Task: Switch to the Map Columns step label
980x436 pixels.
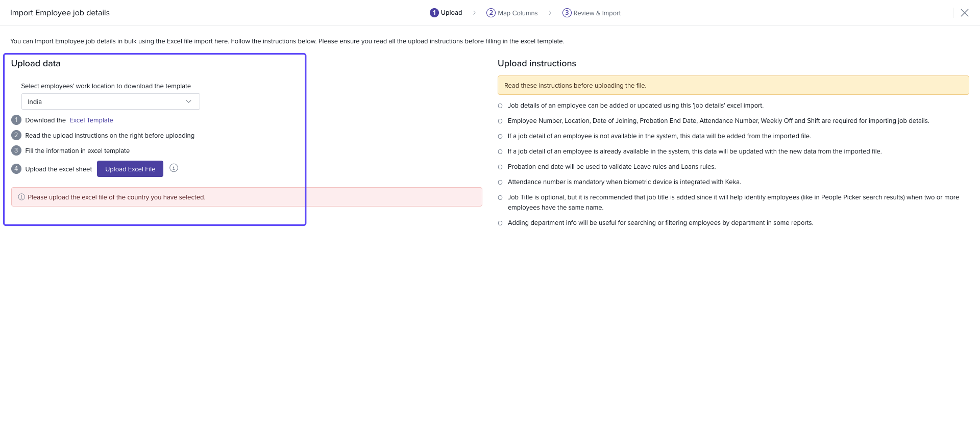Action: (x=518, y=13)
